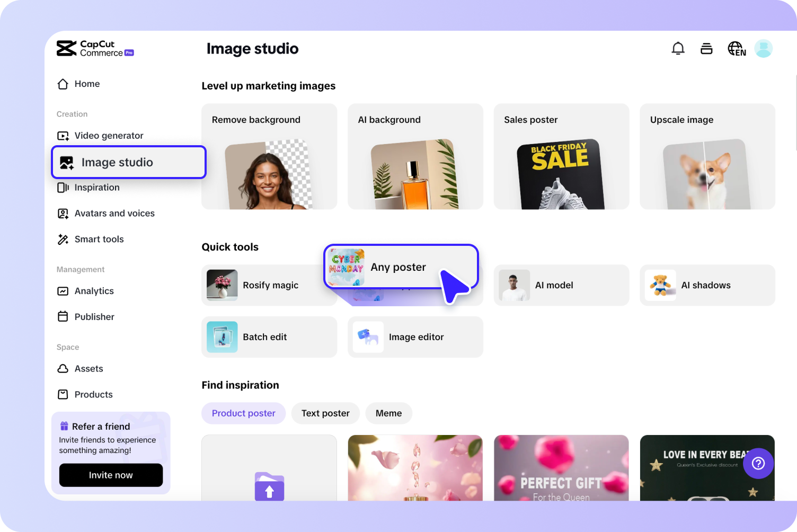Screen dimensions: 797x532
Task: Open Products in the sidebar
Action: 93,395
